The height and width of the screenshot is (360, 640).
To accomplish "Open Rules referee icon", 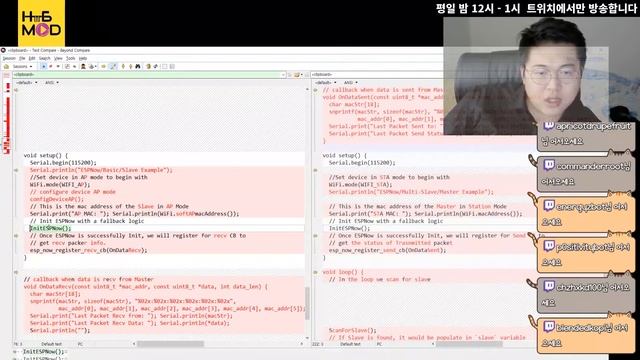I will 83,66.
